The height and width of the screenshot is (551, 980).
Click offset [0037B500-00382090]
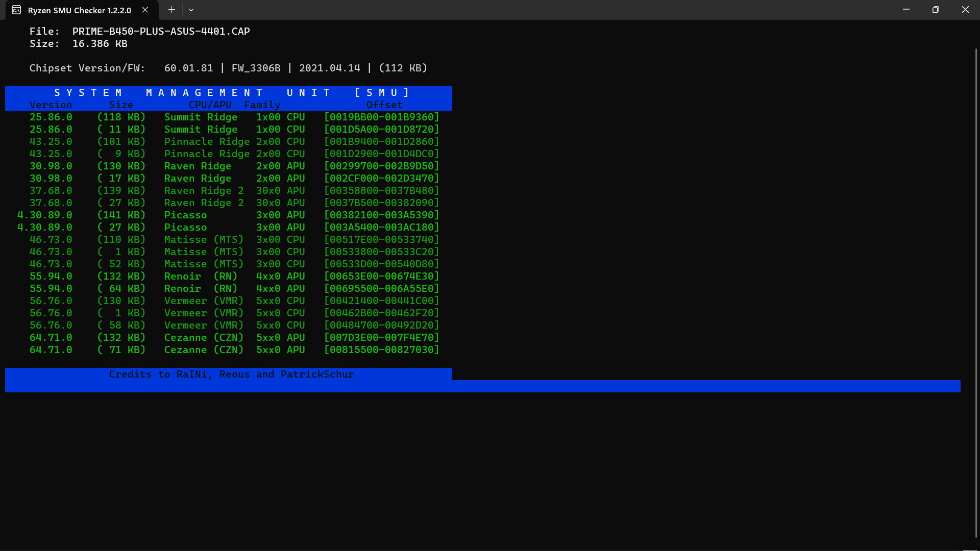[382, 203]
